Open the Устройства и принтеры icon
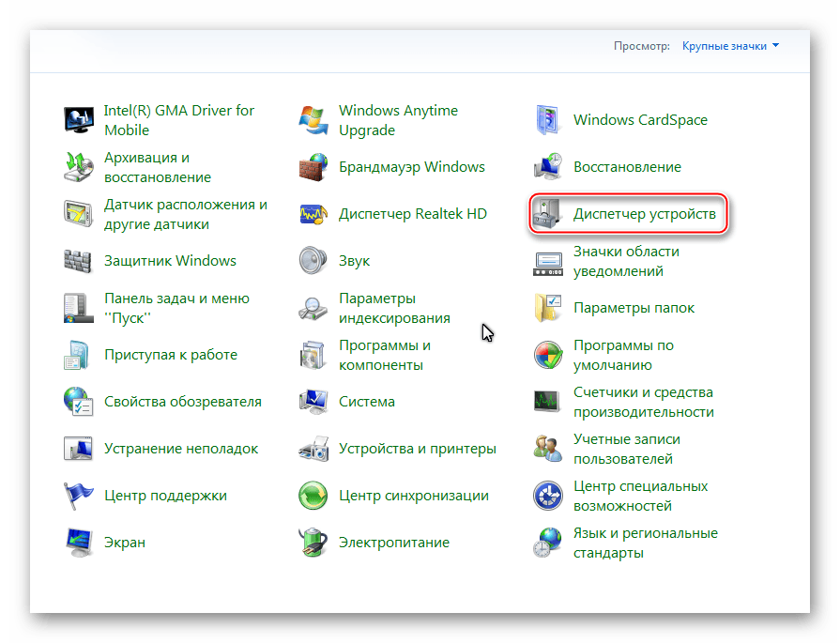 (313, 449)
